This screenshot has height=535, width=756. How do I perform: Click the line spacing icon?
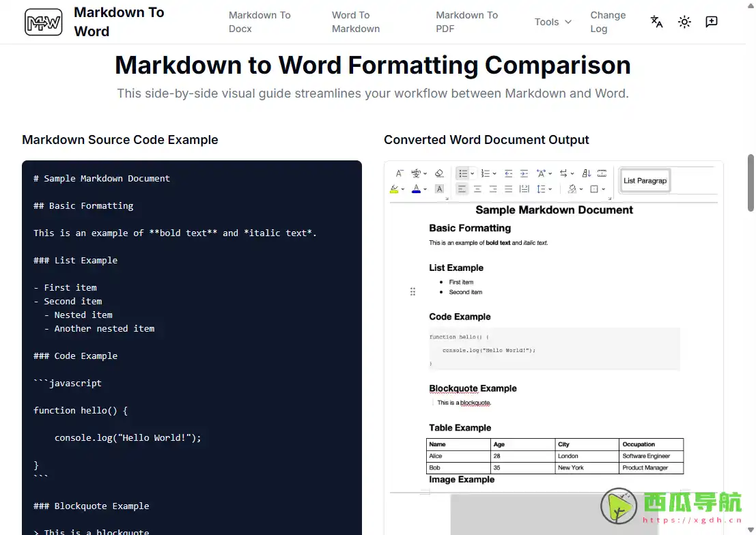click(541, 189)
